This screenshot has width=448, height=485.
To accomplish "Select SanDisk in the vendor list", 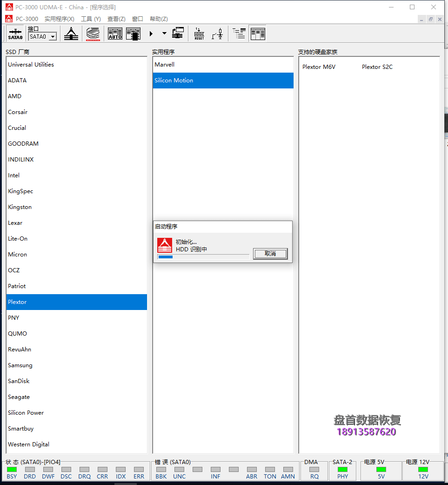I will click(x=77, y=381).
